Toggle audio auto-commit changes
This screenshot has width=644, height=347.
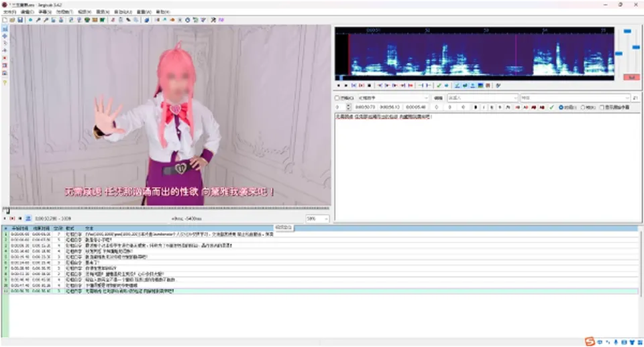(457, 85)
